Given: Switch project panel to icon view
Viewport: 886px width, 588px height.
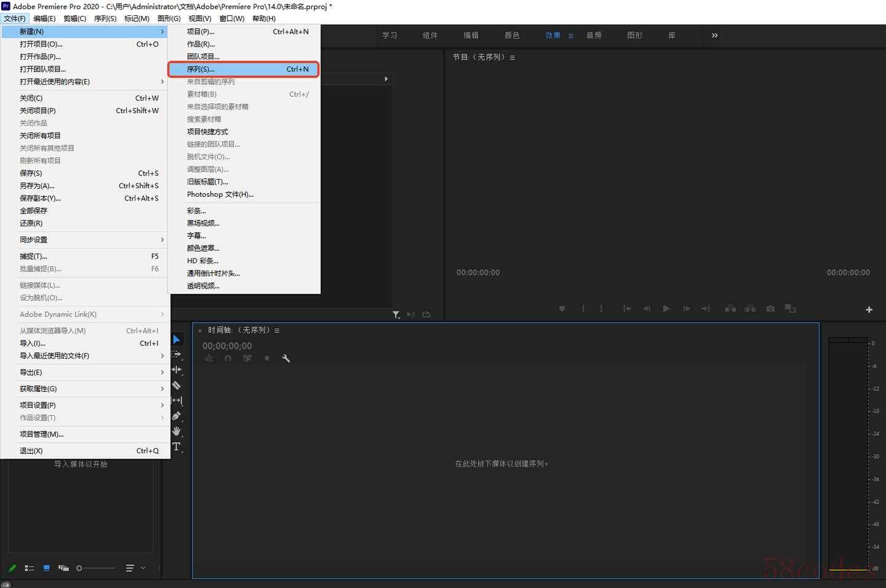Looking at the screenshot, I should [x=46, y=568].
